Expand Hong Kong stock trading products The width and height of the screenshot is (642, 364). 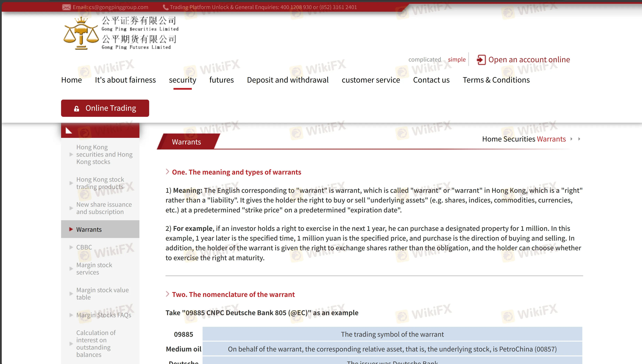pyautogui.click(x=100, y=183)
